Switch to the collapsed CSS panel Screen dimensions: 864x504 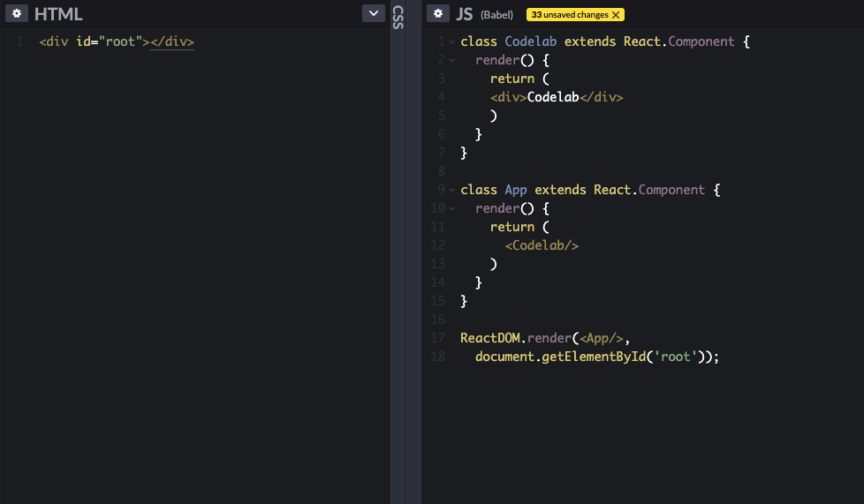(x=398, y=17)
